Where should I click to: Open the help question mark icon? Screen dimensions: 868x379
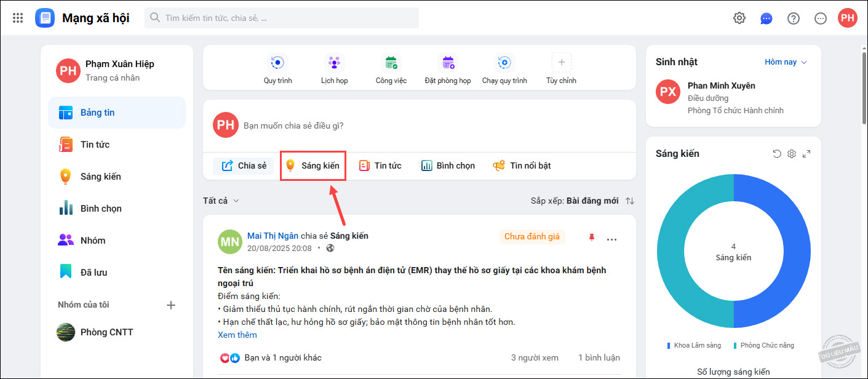[x=794, y=18]
